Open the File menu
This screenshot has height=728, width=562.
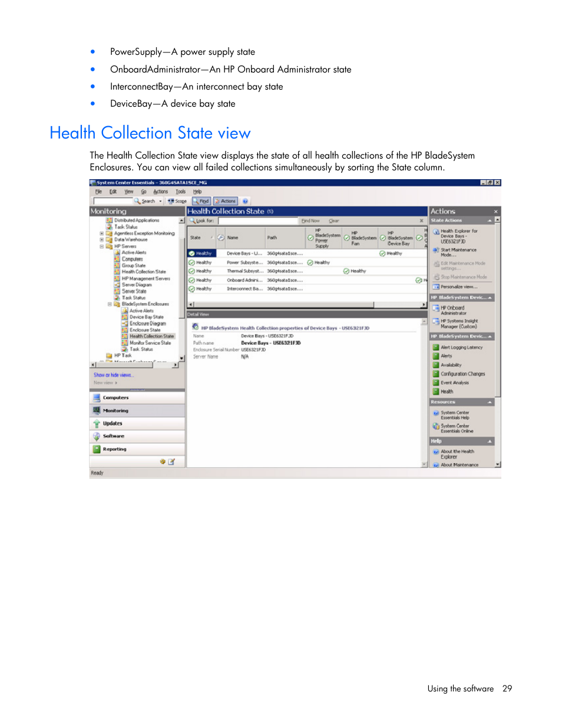(98, 192)
